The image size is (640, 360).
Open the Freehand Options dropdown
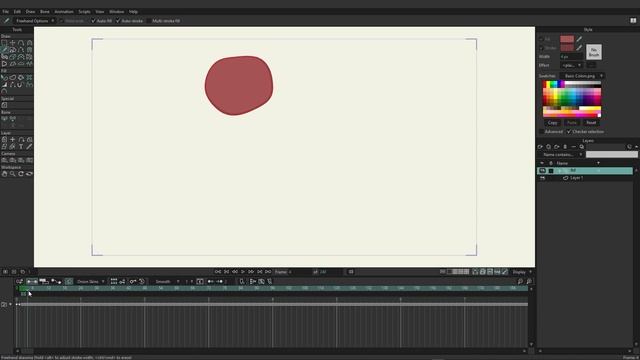click(x=35, y=20)
